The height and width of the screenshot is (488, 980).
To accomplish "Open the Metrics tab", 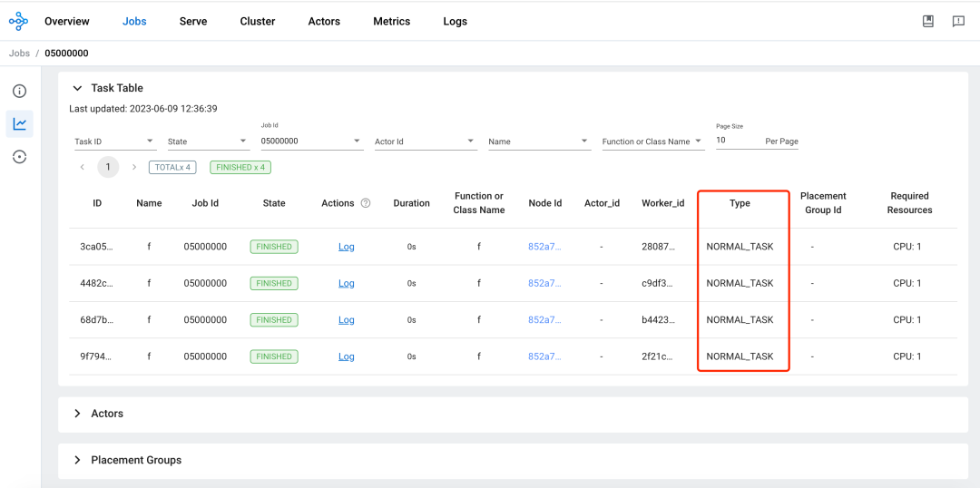I will tap(392, 21).
